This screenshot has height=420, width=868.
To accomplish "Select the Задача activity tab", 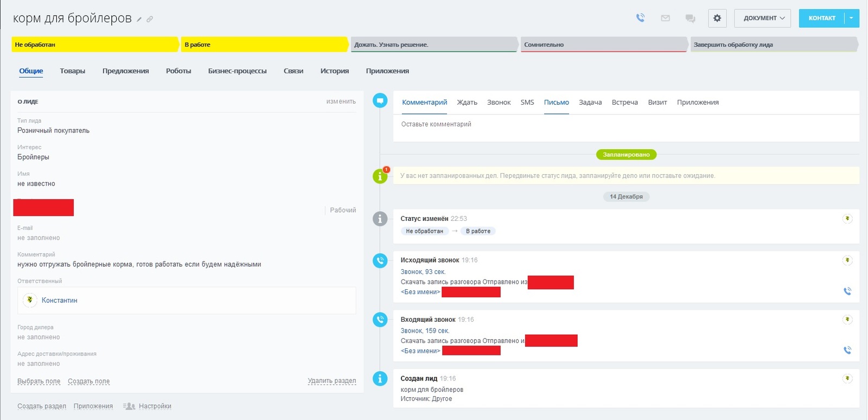I will (x=590, y=103).
